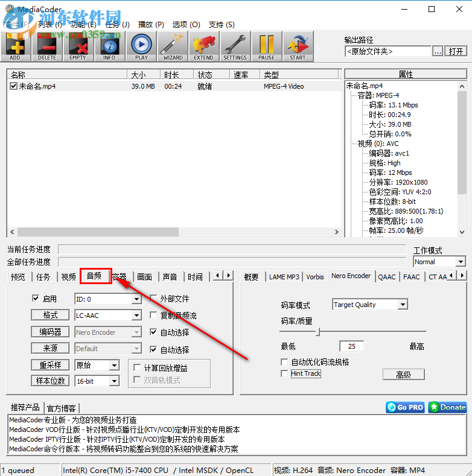Click the ... browse output path button
The height and width of the screenshot is (476, 472).
point(438,51)
